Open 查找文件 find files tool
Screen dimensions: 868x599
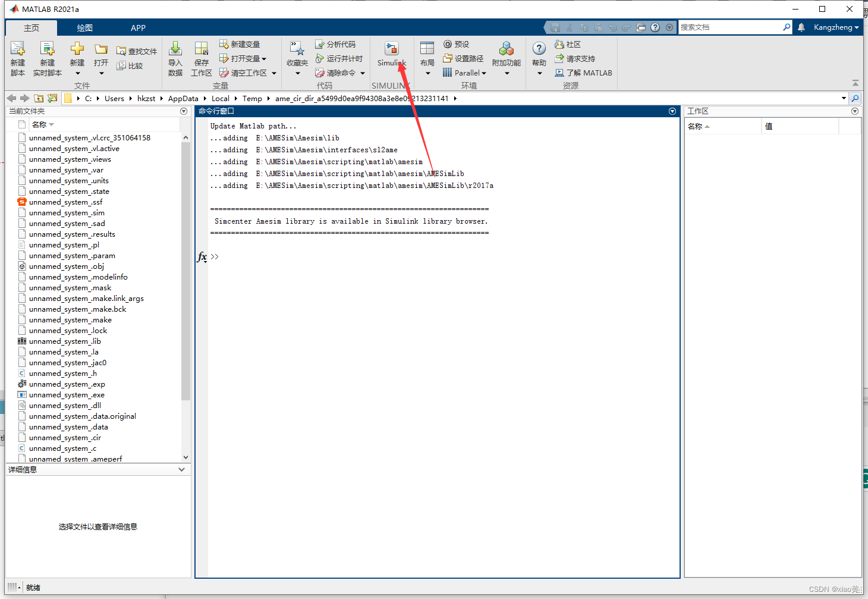click(137, 51)
